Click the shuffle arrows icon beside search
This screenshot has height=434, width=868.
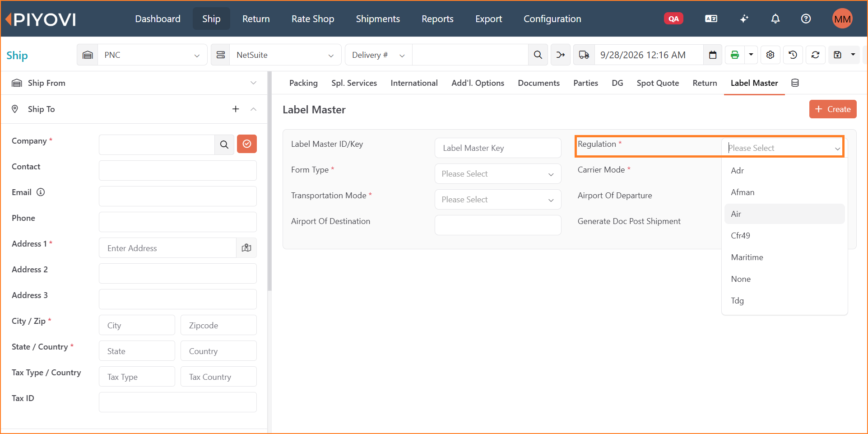(x=561, y=55)
